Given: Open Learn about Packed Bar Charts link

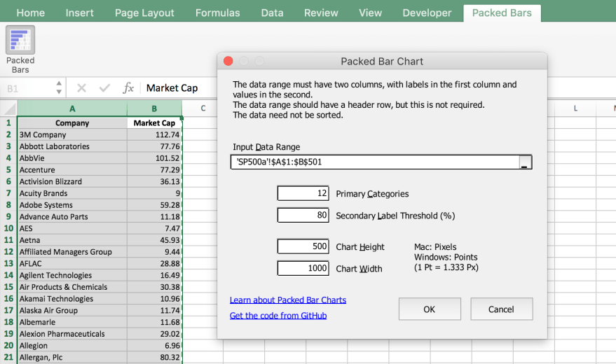Looking at the screenshot, I should 288,300.
